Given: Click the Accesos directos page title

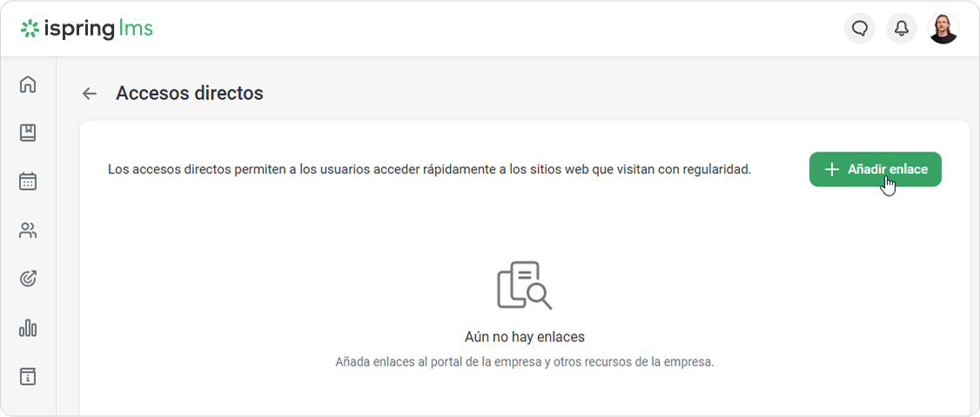Looking at the screenshot, I should (x=189, y=93).
